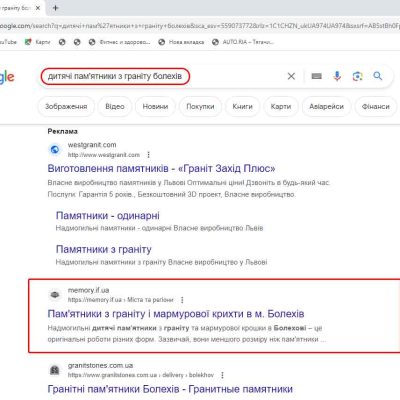Click the search query text field
The height and width of the screenshot is (400, 400).
tap(115, 76)
